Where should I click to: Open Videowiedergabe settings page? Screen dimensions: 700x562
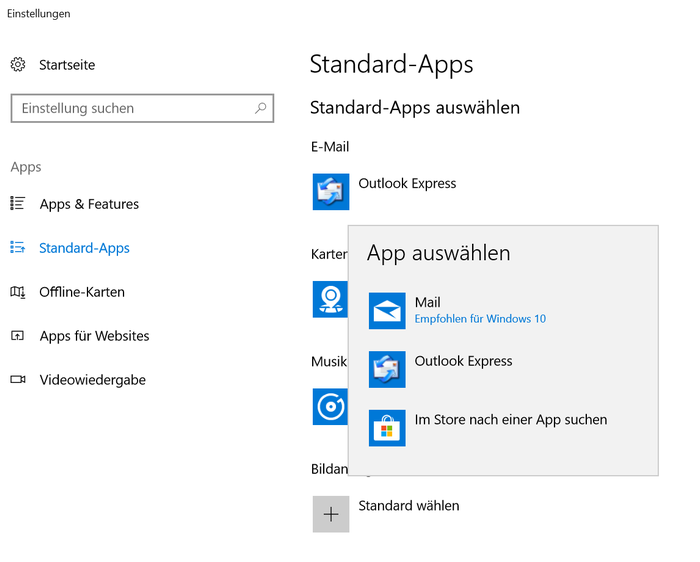click(92, 380)
